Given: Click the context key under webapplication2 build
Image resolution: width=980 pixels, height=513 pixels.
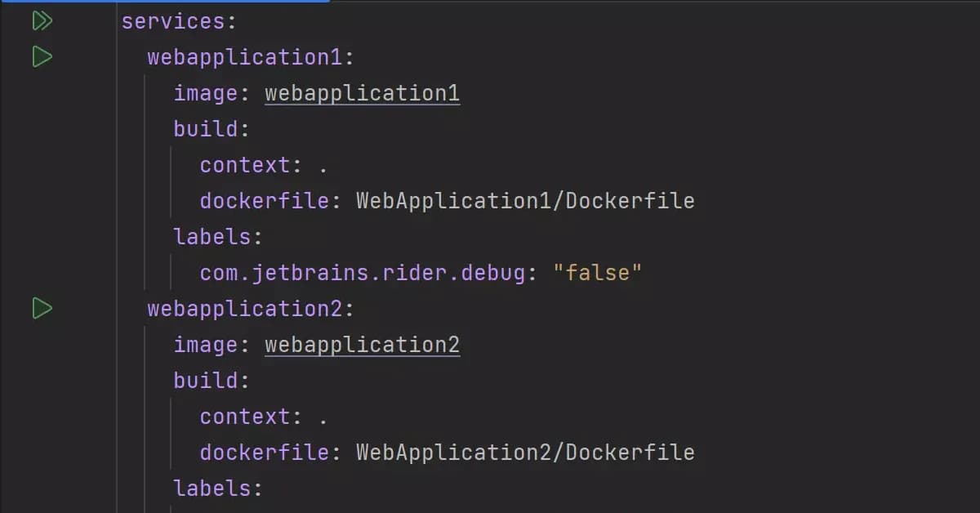Looking at the screenshot, I should [243, 416].
